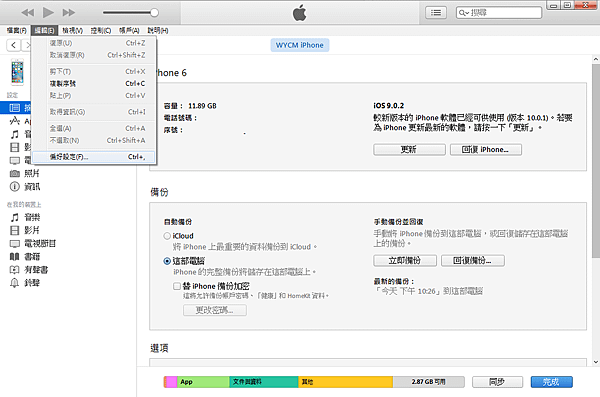Click the 回復 iPhone... button
Screen dimensions: 600x397
[486, 150]
